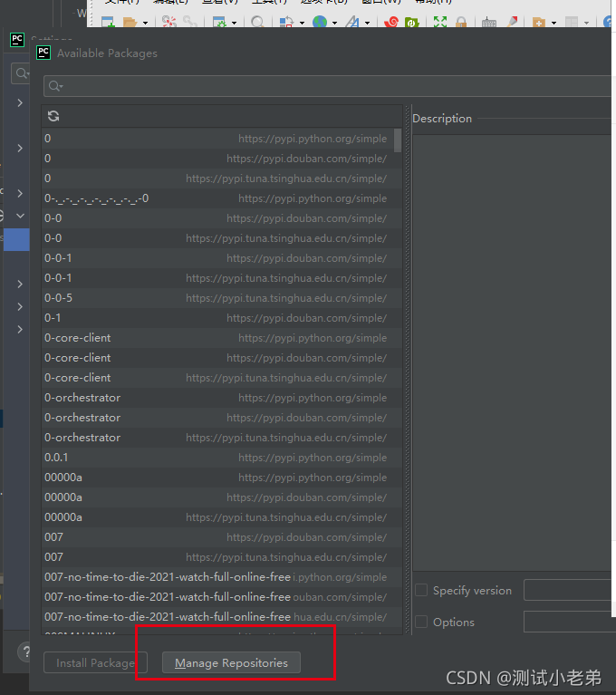Open dropdown arrow next to folder-plus icon
The image size is (616, 695).
coord(553,23)
